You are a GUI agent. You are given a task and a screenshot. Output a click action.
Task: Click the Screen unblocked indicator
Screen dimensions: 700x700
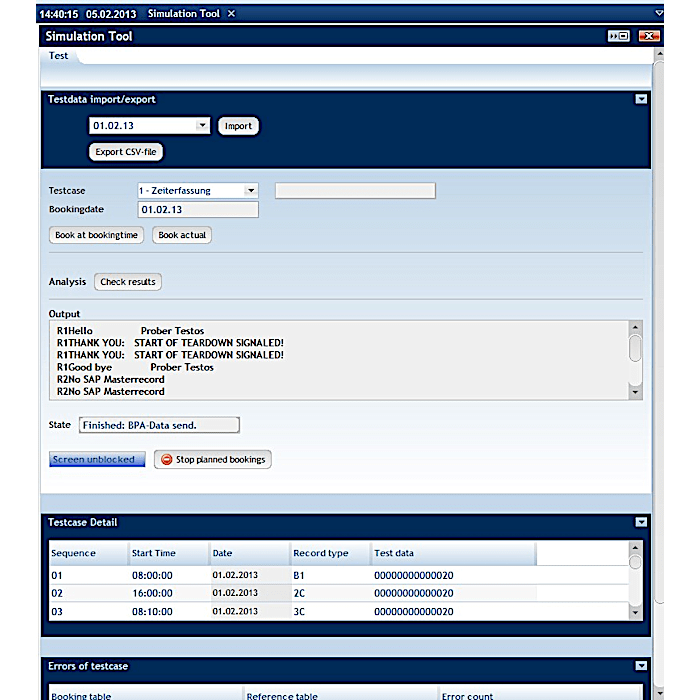[x=97, y=459]
